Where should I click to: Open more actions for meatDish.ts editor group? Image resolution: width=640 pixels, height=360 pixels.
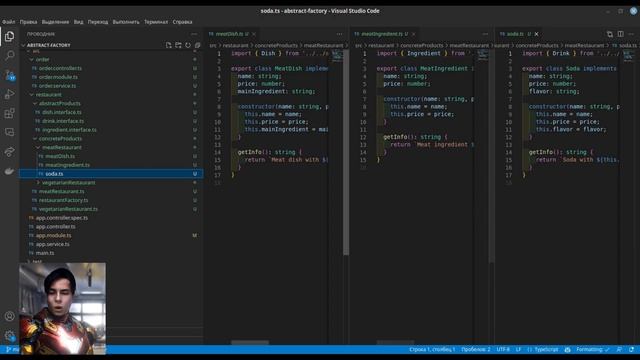(340, 34)
